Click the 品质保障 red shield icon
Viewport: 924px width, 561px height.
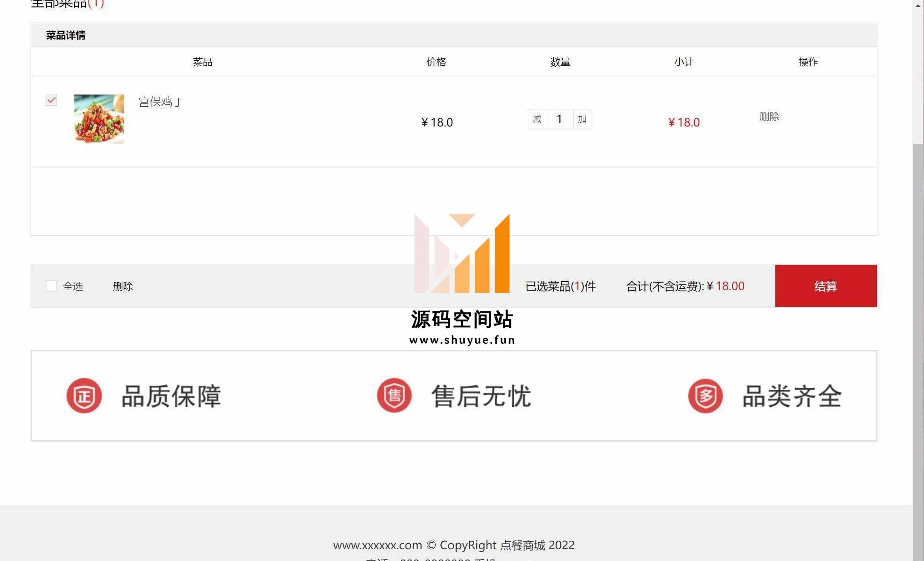coord(84,395)
